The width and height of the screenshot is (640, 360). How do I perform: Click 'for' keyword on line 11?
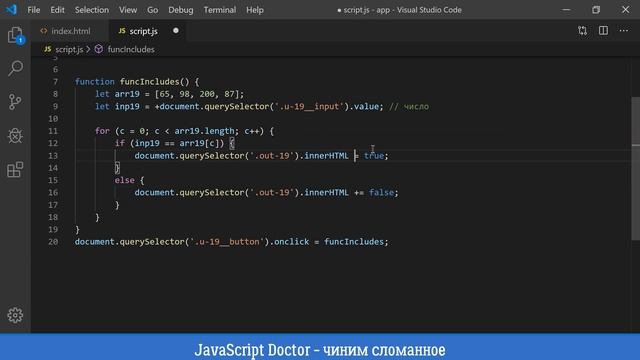102,131
